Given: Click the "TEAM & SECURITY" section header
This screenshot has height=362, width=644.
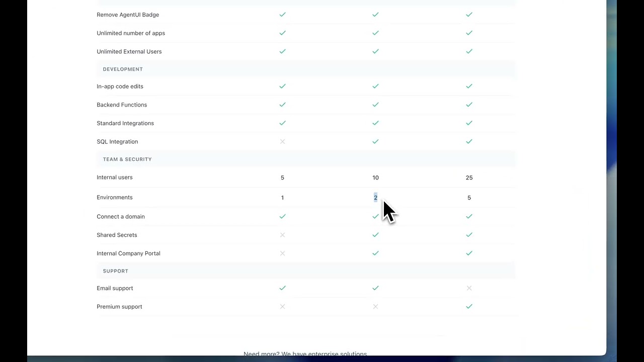Looking at the screenshot, I should pyautogui.click(x=127, y=159).
